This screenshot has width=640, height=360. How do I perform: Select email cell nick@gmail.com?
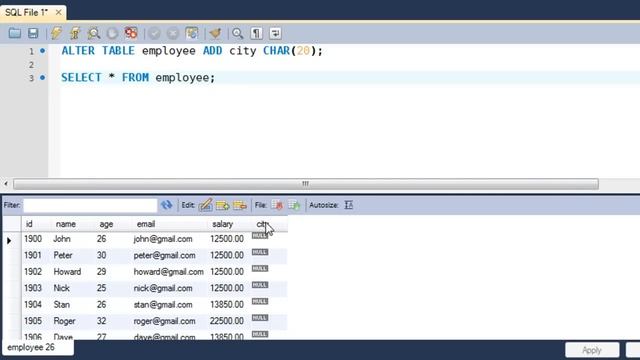point(163,288)
